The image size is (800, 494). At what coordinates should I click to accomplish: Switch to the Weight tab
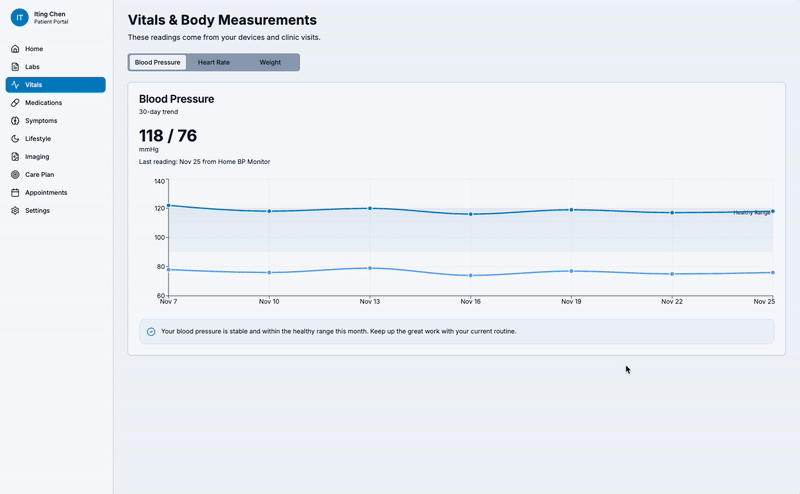point(270,62)
